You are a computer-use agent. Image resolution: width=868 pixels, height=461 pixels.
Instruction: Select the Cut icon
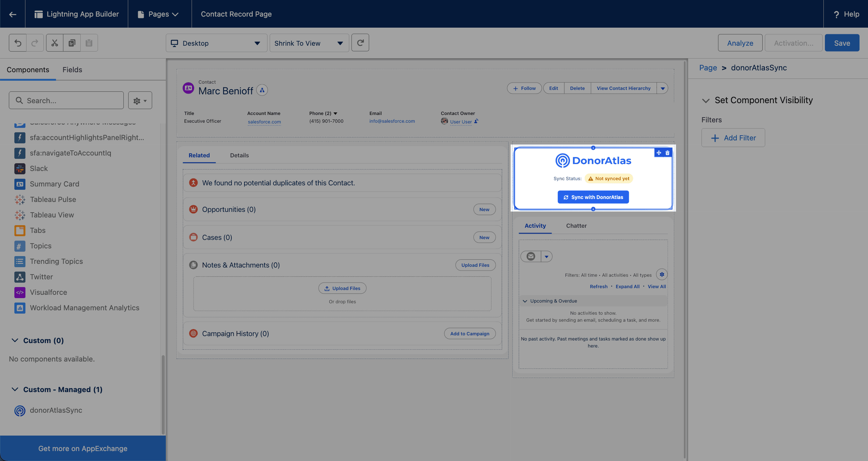(54, 42)
